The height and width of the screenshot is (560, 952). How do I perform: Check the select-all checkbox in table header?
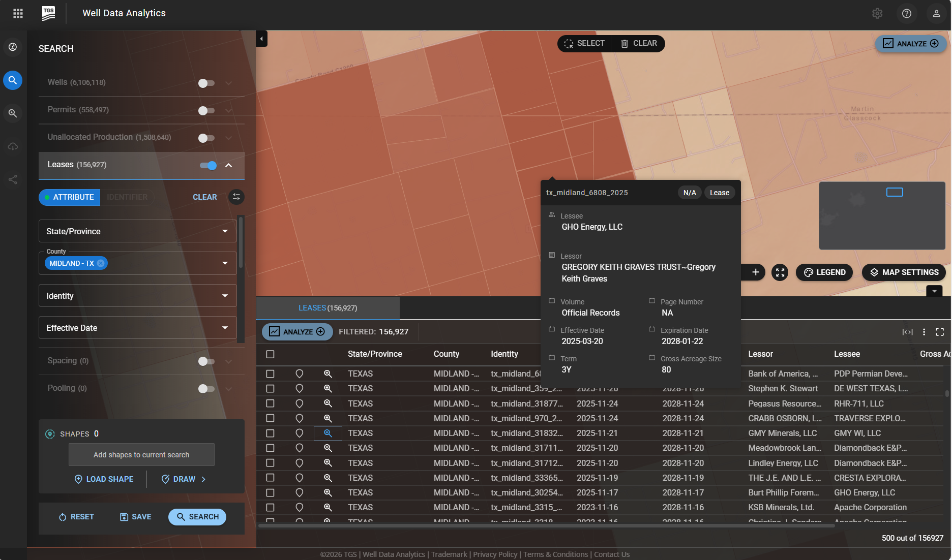(x=270, y=354)
